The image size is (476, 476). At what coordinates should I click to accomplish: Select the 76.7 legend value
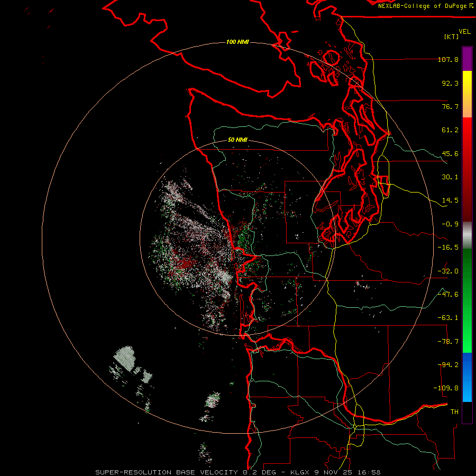pyautogui.click(x=450, y=106)
